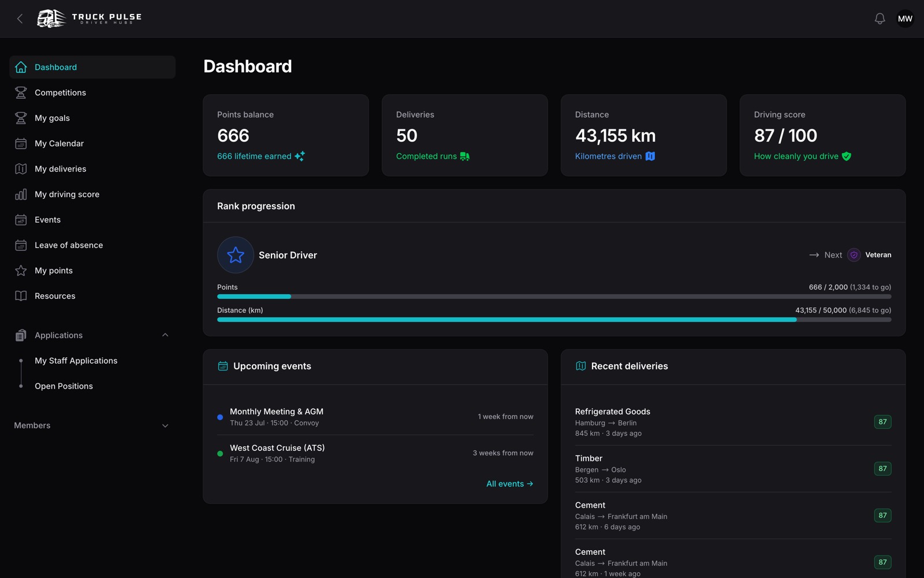This screenshot has width=924, height=578.
Task: Click the Veteran rank shield icon
Action: (x=854, y=255)
